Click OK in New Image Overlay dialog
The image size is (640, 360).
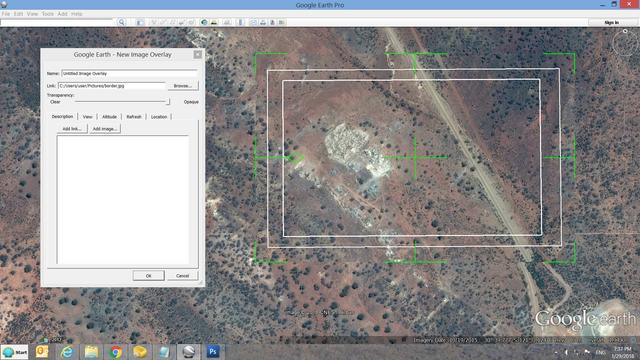coord(149,276)
